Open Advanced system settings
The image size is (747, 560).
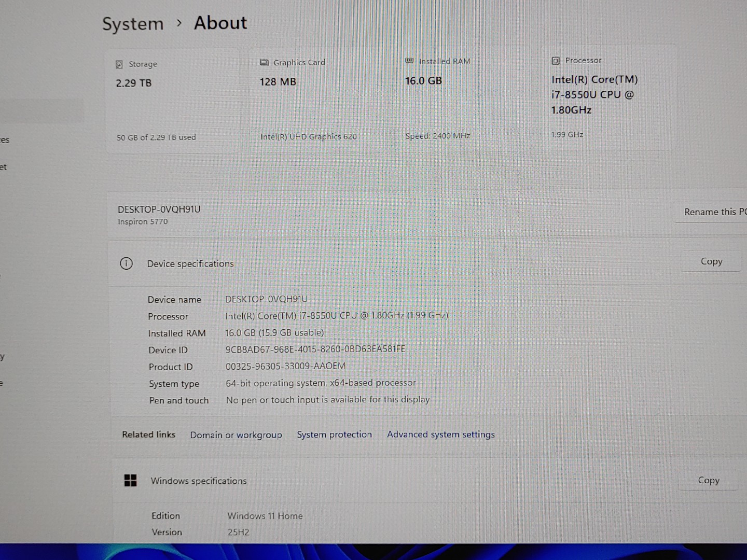(440, 435)
